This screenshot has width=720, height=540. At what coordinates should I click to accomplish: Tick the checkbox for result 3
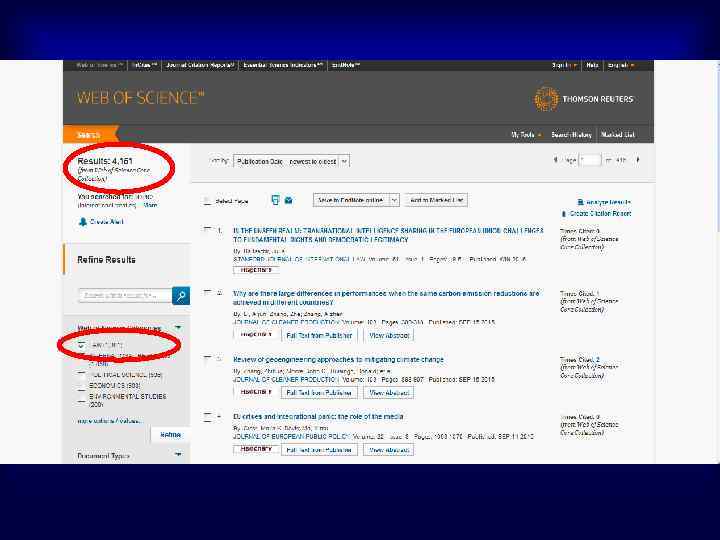[208, 358]
